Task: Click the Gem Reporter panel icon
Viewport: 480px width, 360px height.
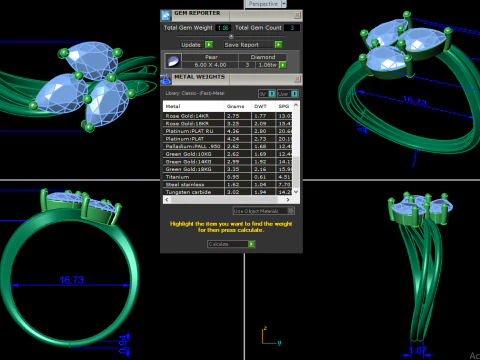Action: point(165,15)
